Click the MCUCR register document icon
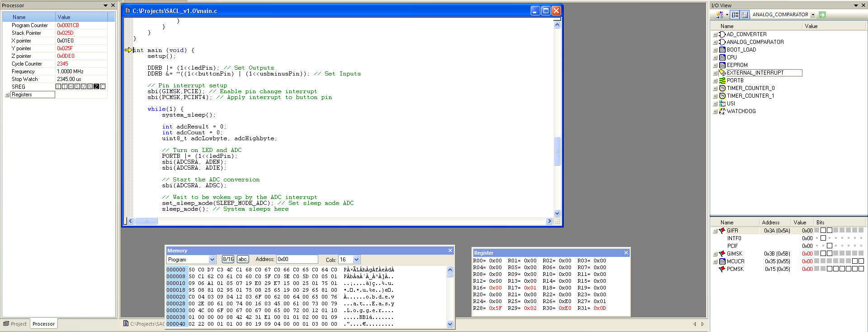Image resolution: width=868 pixels, height=332 pixels. pos(722,261)
